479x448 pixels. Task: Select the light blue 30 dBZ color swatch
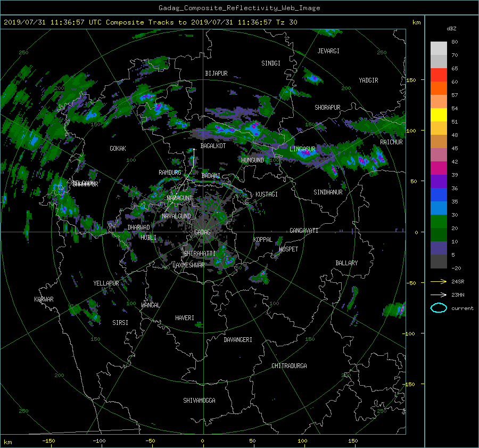click(x=439, y=208)
